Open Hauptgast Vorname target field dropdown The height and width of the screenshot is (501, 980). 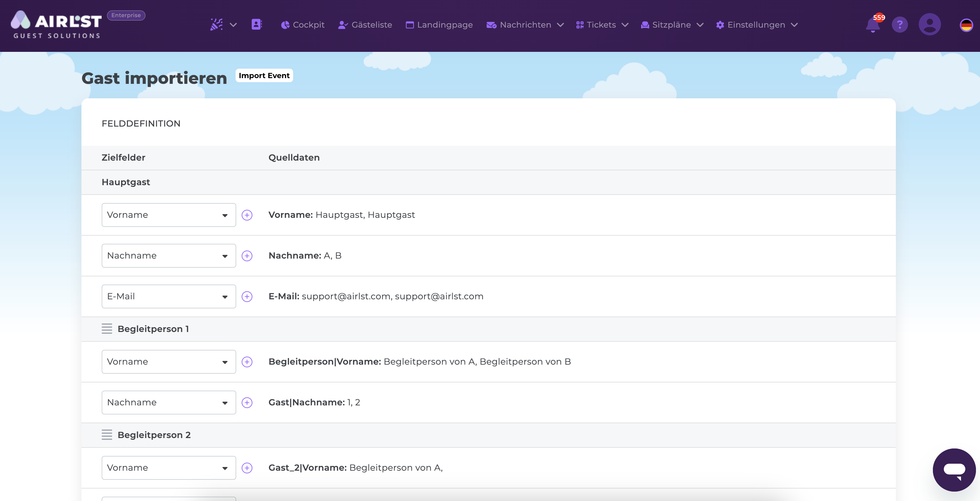(169, 215)
